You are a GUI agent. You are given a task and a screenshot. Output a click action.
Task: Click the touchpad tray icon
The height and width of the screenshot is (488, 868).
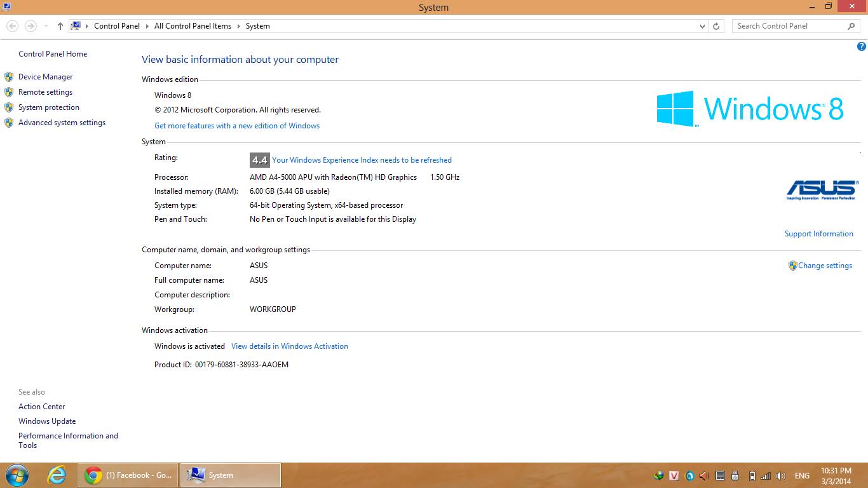click(x=720, y=475)
